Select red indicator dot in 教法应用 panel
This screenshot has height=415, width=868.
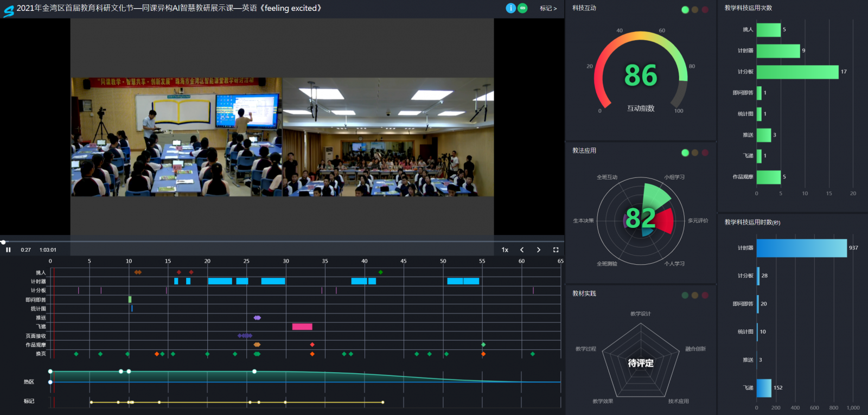(705, 153)
